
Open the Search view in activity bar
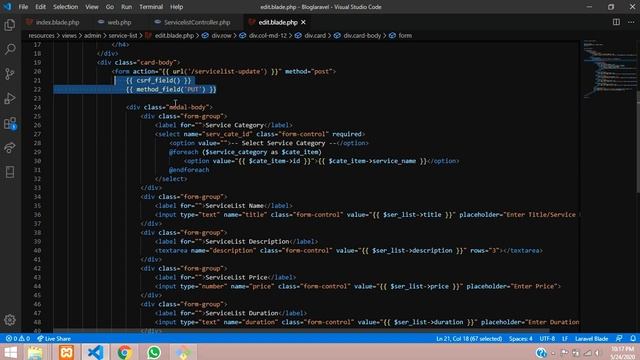pyautogui.click(x=10, y=49)
